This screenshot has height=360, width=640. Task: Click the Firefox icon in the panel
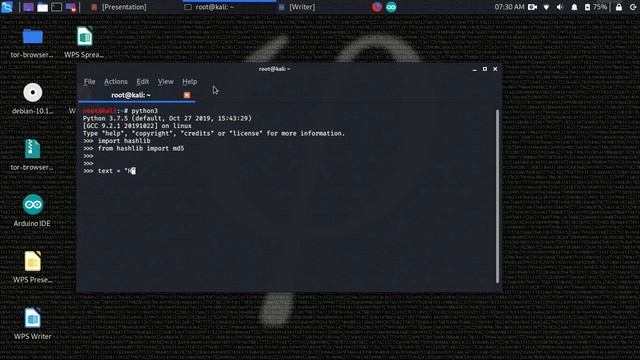377,7
